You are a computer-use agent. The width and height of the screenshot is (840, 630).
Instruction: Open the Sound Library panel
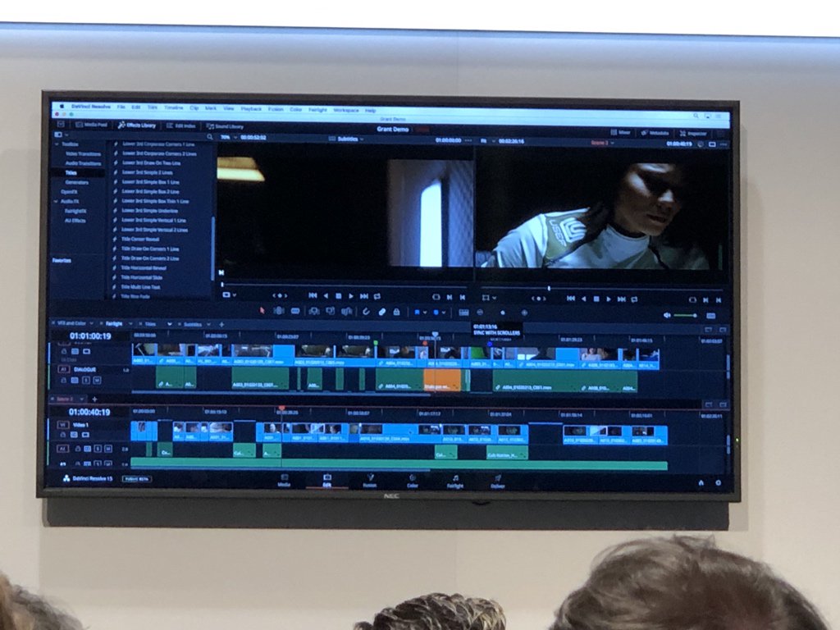coord(225,126)
